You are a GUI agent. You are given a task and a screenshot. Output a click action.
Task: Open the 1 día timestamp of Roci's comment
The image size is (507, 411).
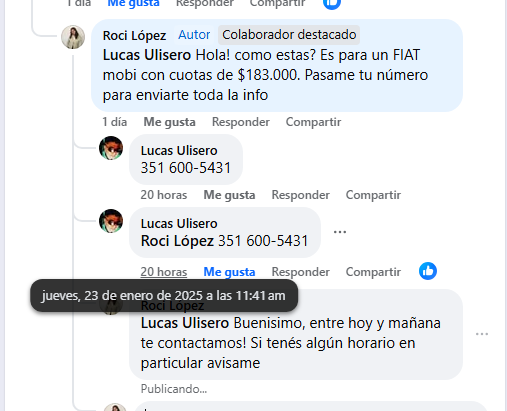point(115,122)
